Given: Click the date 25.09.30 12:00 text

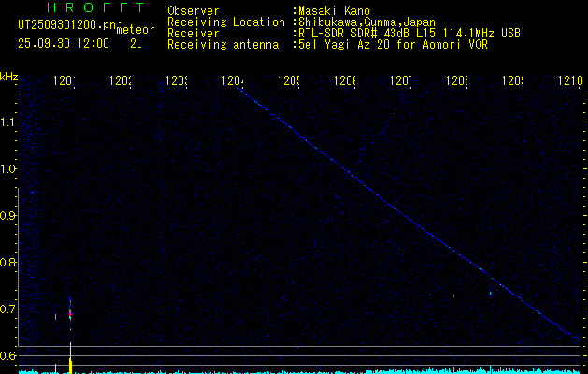Looking at the screenshot, I should 64,44.
